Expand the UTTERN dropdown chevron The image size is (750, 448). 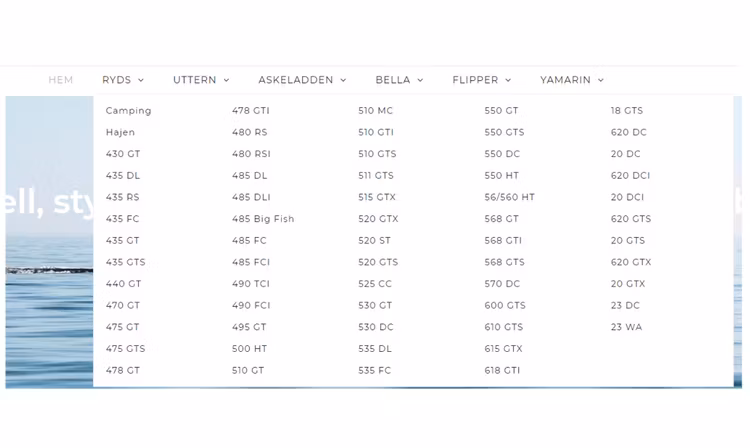pos(227,80)
